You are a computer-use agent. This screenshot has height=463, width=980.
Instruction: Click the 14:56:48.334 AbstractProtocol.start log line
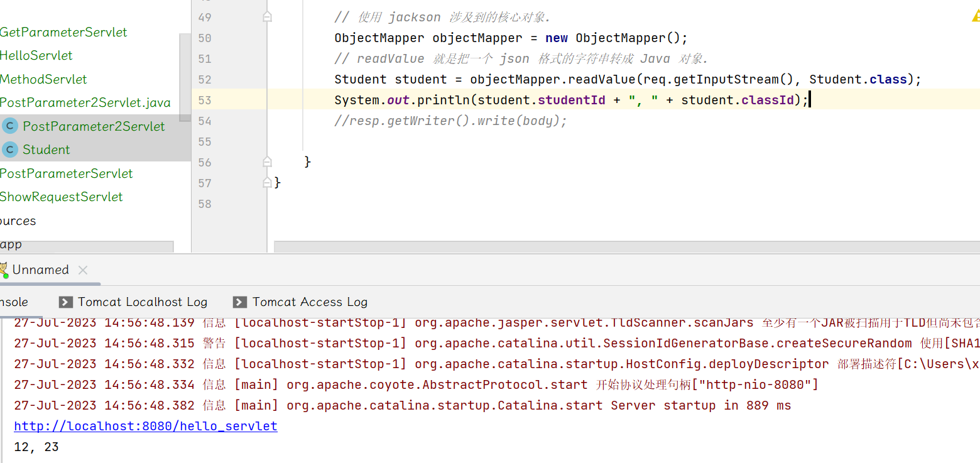click(416, 384)
